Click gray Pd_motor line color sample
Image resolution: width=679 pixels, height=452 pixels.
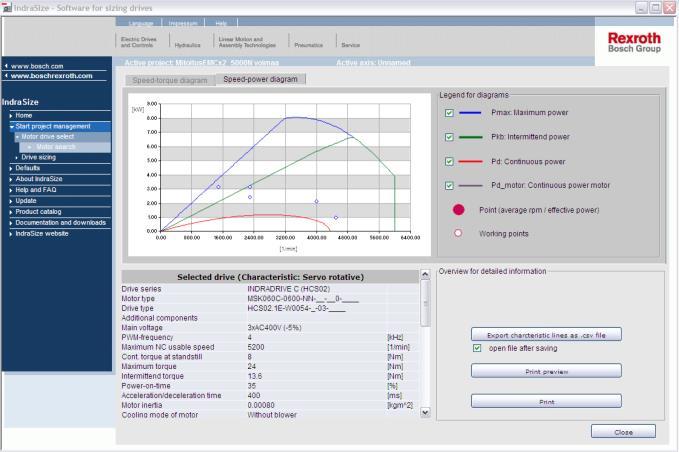[470, 185]
